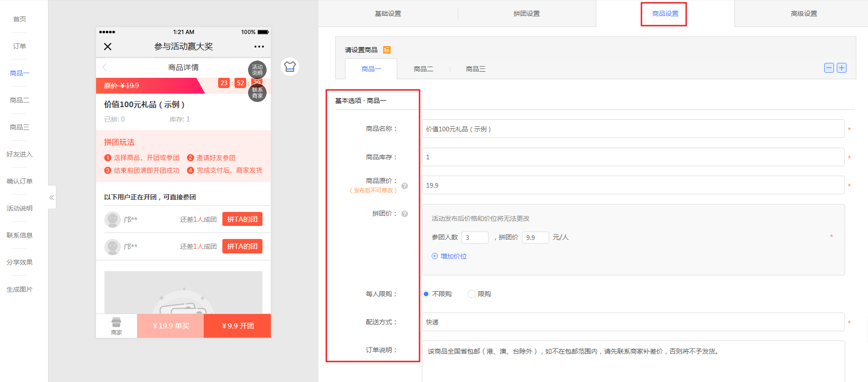
Task: Click 首页 in the left sidebar
Action: click(20, 19)
